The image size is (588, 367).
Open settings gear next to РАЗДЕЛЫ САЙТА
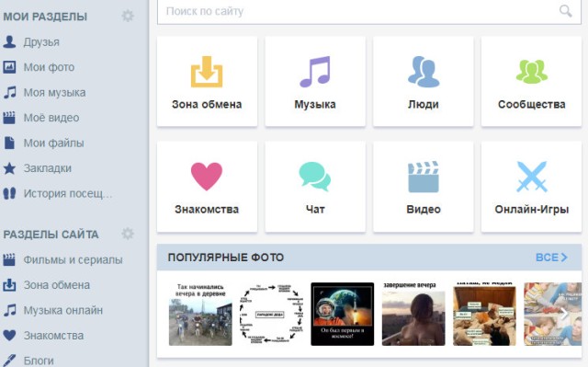(x=128, y=234)
